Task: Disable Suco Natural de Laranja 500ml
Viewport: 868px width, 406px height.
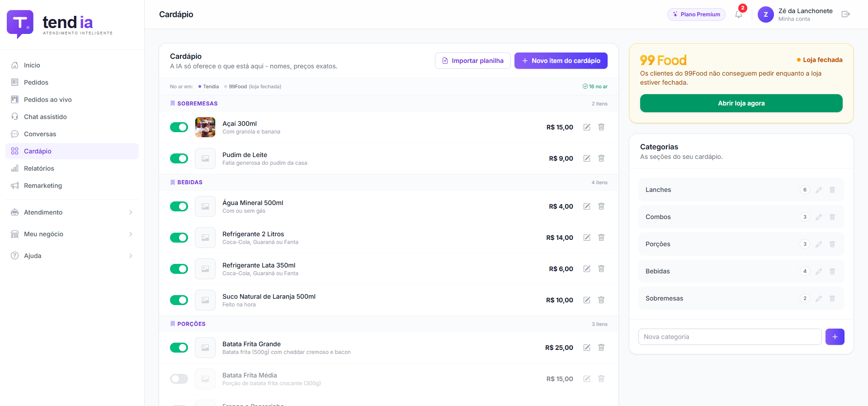Action: point(179,300)
